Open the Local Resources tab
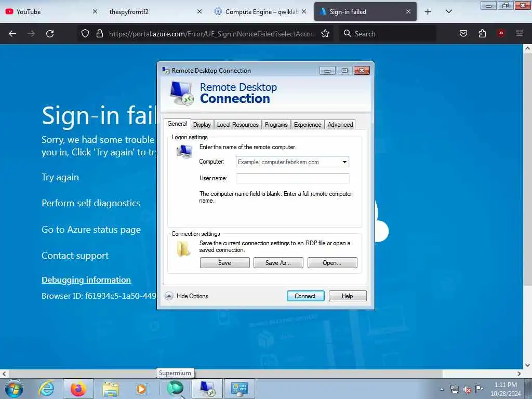The width and height of the screenshot is (532, 399). tap(237, 125)
